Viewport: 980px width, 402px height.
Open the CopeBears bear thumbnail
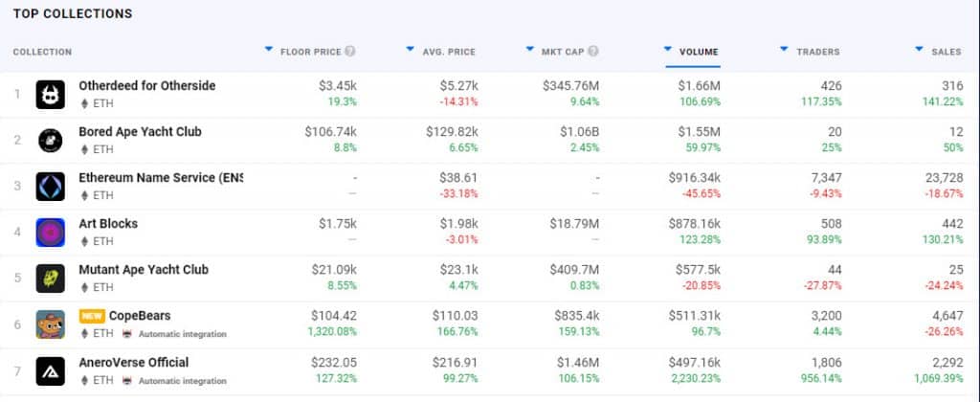[50, 324]
